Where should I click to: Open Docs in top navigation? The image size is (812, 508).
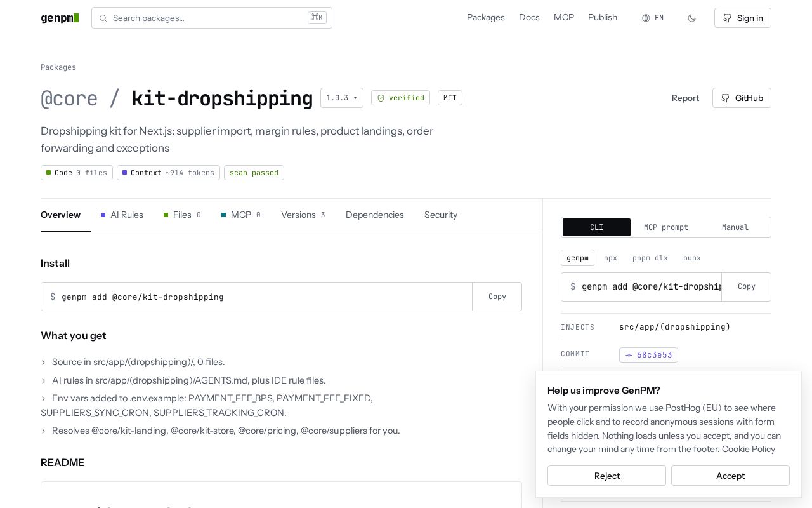(529, 18)
